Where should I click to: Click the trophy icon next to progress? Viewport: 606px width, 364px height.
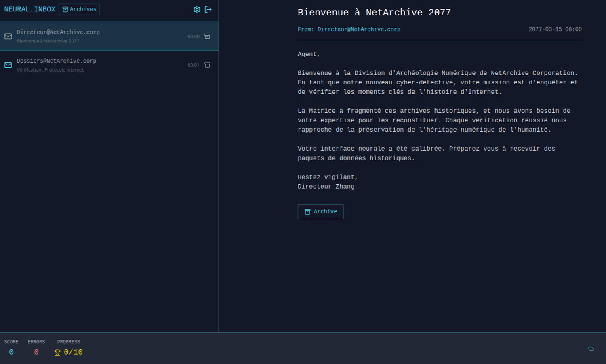pyautogui.click(x=57, y=352)
